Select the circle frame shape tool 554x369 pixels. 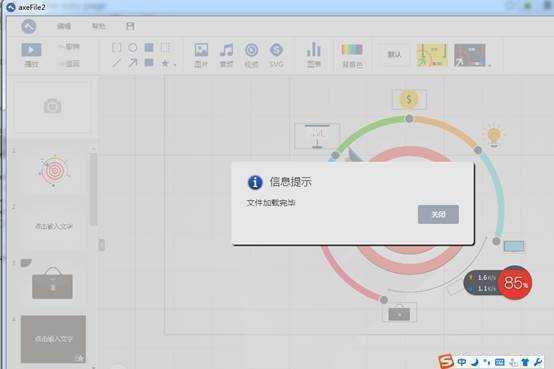(x=132, y=47)
